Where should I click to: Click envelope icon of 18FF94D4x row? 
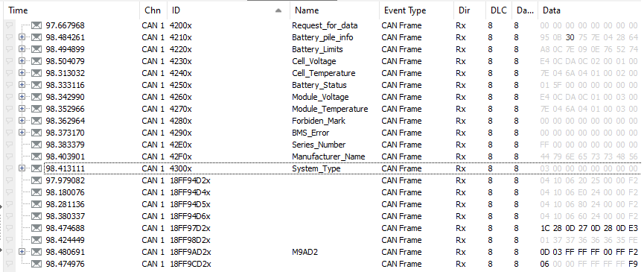36,192
